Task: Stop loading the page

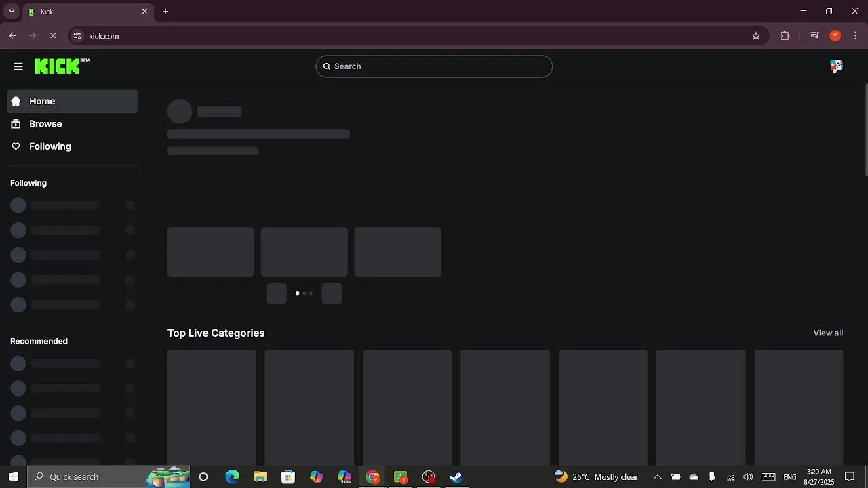Action: tap(53, 36)
